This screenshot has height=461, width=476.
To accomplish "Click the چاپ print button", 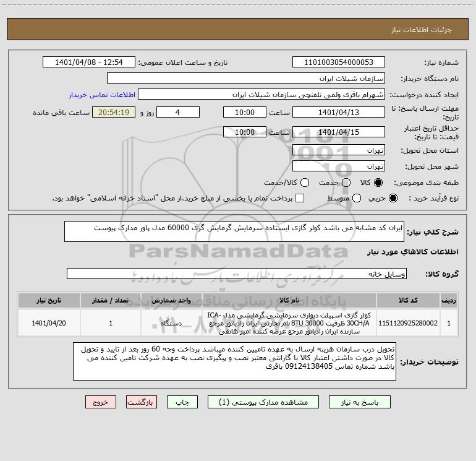I will [x=182, y=402].
